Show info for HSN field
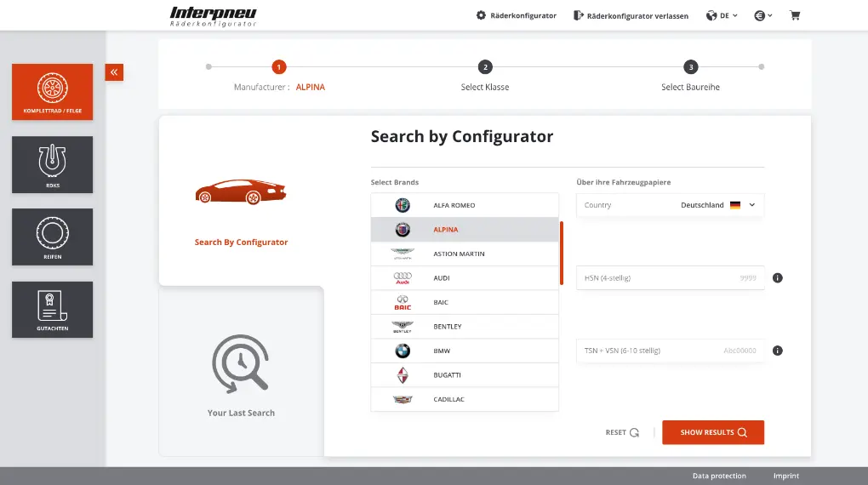Viewport: 868px width, 485px height. 778,278
